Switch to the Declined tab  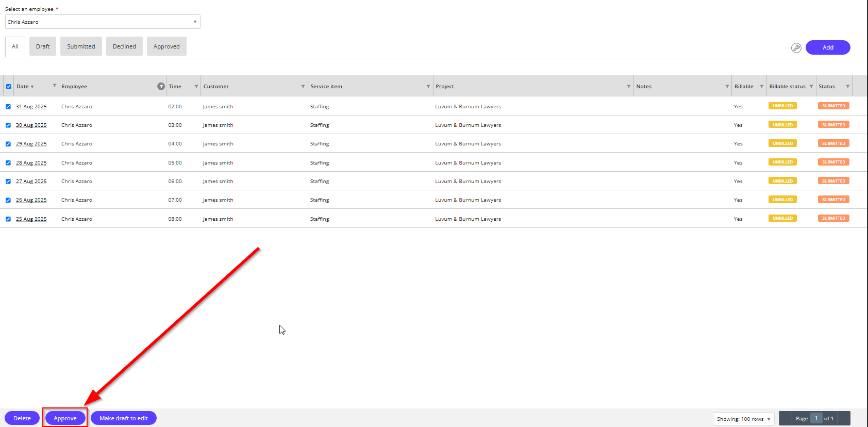point(124,46)
